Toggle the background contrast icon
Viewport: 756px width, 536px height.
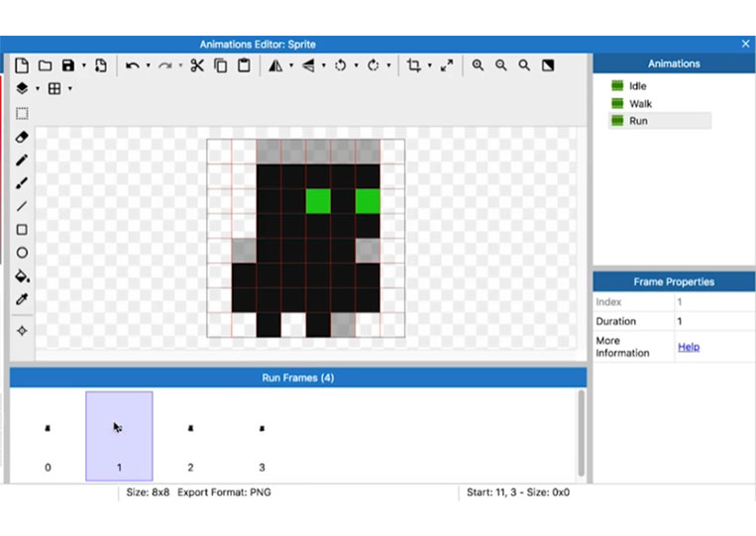[548, 65]
